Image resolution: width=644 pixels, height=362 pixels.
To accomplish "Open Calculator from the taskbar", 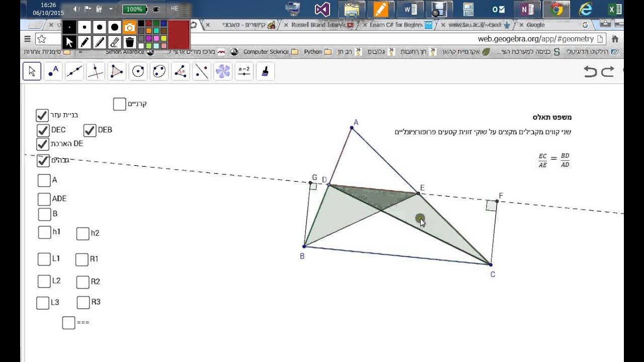I will 468,9.
